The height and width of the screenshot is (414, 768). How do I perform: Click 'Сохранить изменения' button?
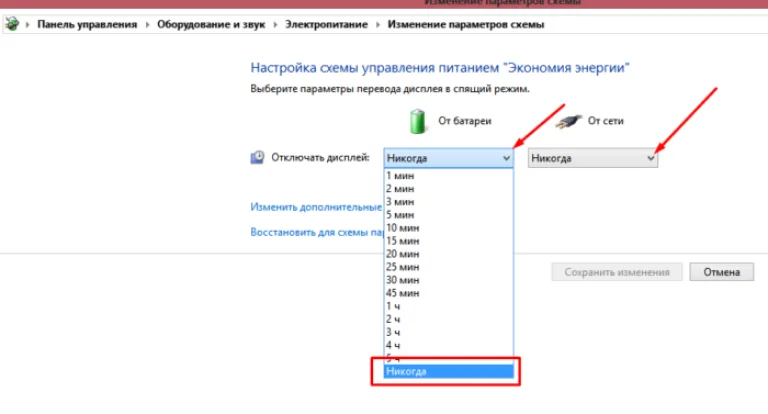(617, 272)
